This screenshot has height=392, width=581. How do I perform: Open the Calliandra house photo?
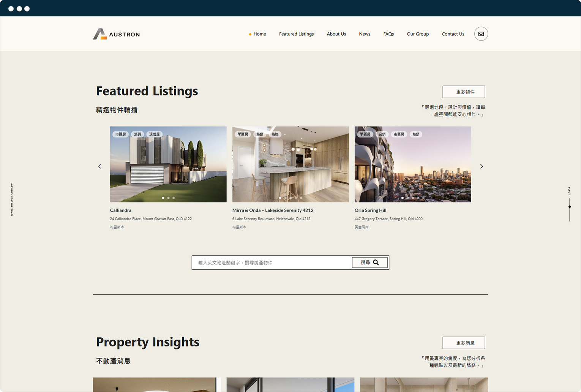coord(168,167)
